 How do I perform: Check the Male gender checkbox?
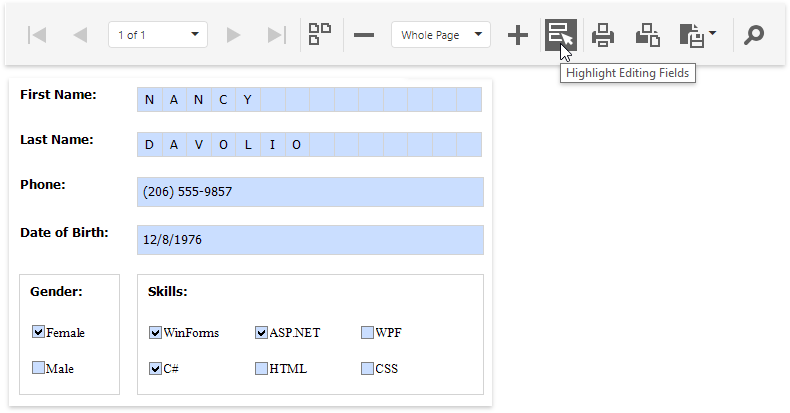(x=39, y=368)
